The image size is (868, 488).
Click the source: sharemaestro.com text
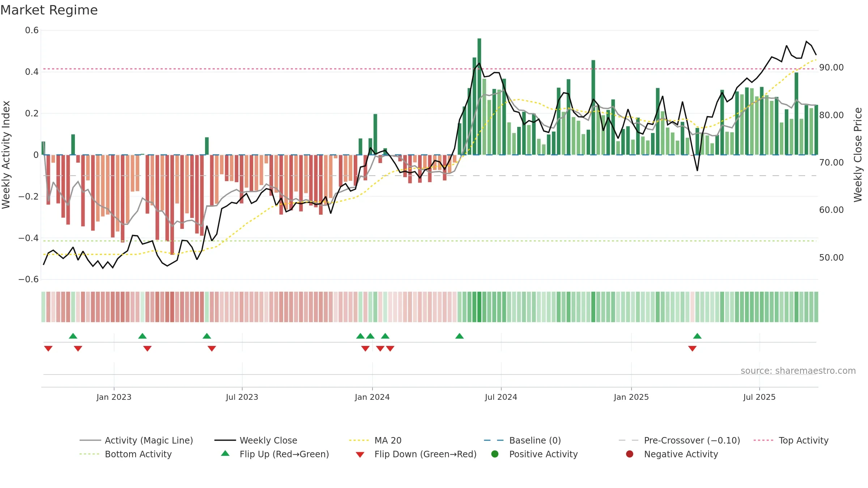[798, 371]
